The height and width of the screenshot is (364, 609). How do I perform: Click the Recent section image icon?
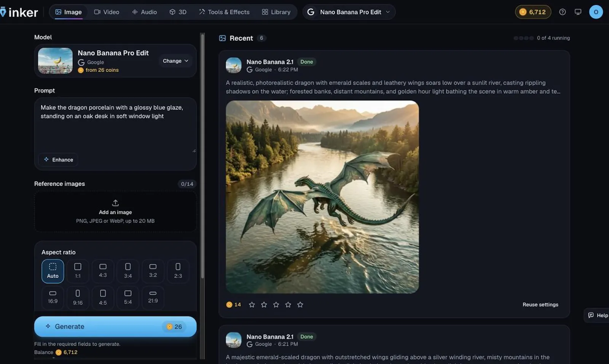222,38
